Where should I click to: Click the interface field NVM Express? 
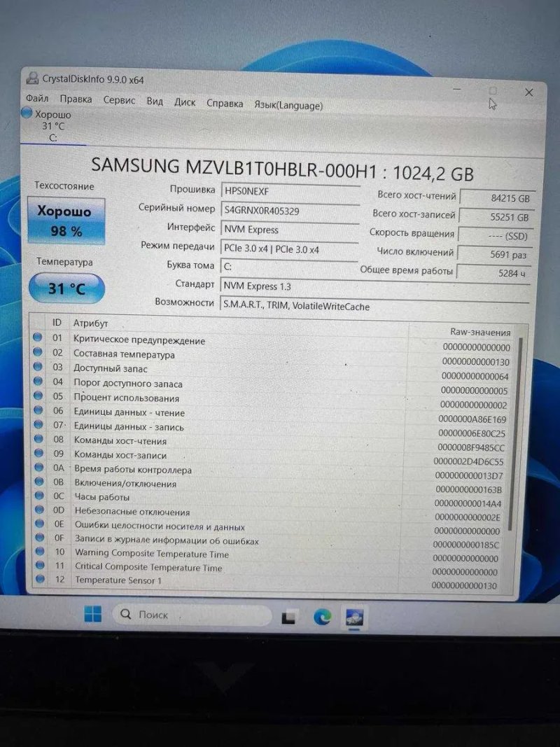click(290, 230)
